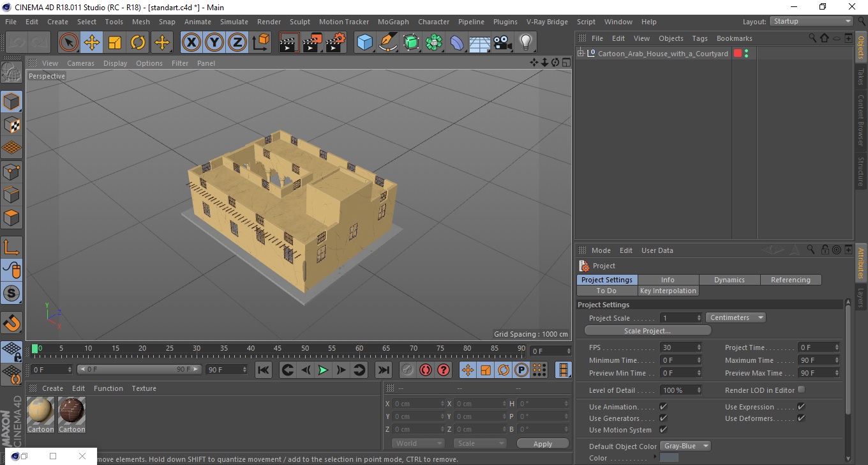Viewport: 868px width, 465px height.
Task: Toggle autokeying button
Action: tap(426, 370)
